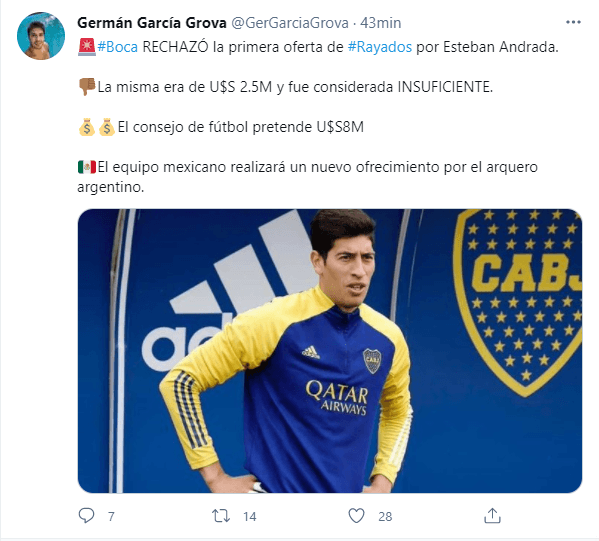Click the like count 28
The height and width of the screenshot is (541, 599).
click(x=385, y=517)
